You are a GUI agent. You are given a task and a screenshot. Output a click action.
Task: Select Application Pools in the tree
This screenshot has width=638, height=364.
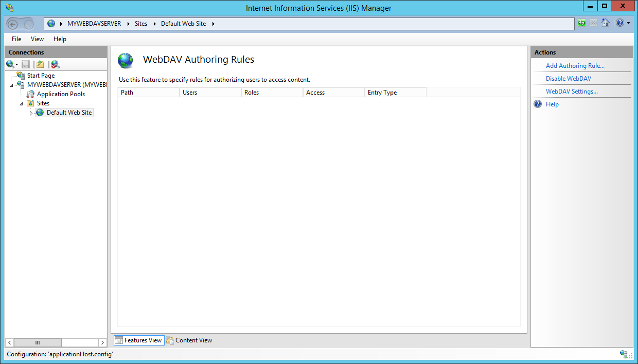tap(61, 94)
